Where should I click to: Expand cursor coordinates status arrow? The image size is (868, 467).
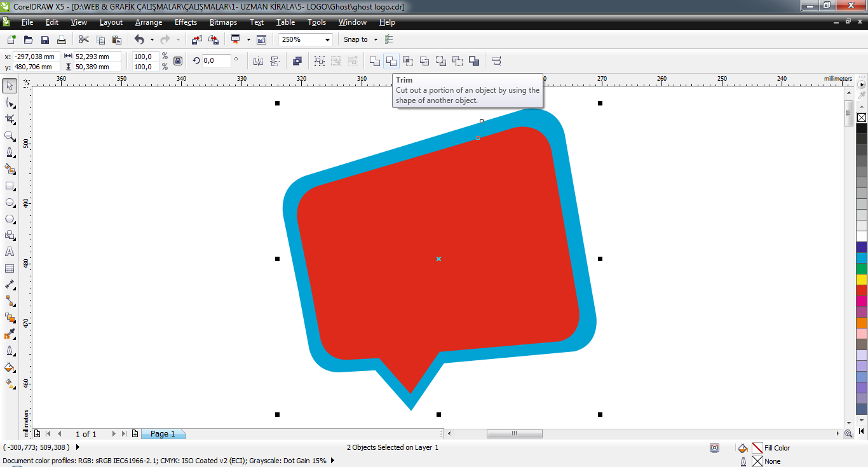(78, 447)
